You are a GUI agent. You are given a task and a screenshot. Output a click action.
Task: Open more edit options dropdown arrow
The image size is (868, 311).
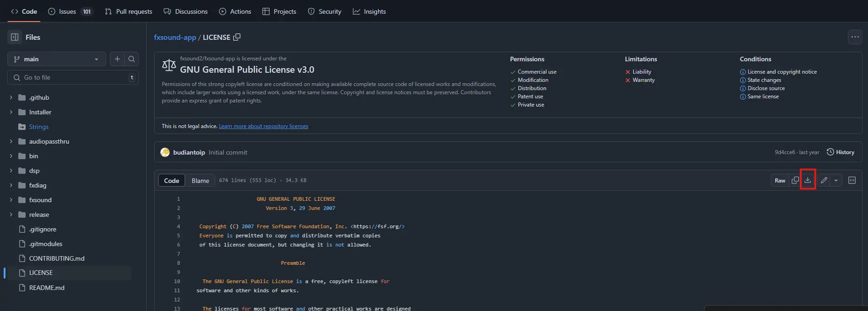[x=836, y=180]
